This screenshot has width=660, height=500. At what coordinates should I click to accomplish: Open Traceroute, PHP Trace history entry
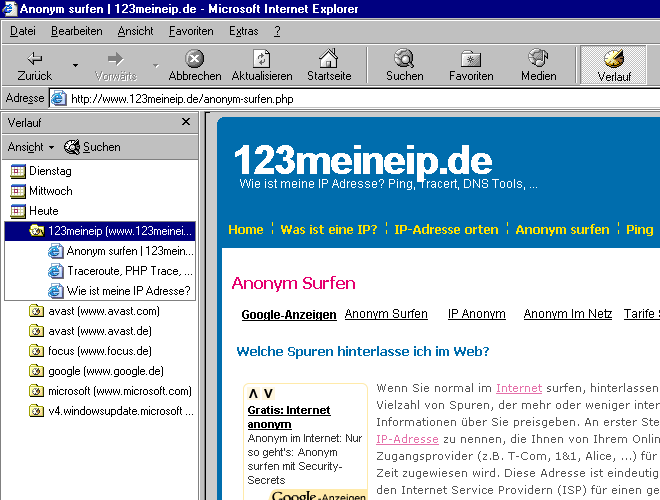120,271
